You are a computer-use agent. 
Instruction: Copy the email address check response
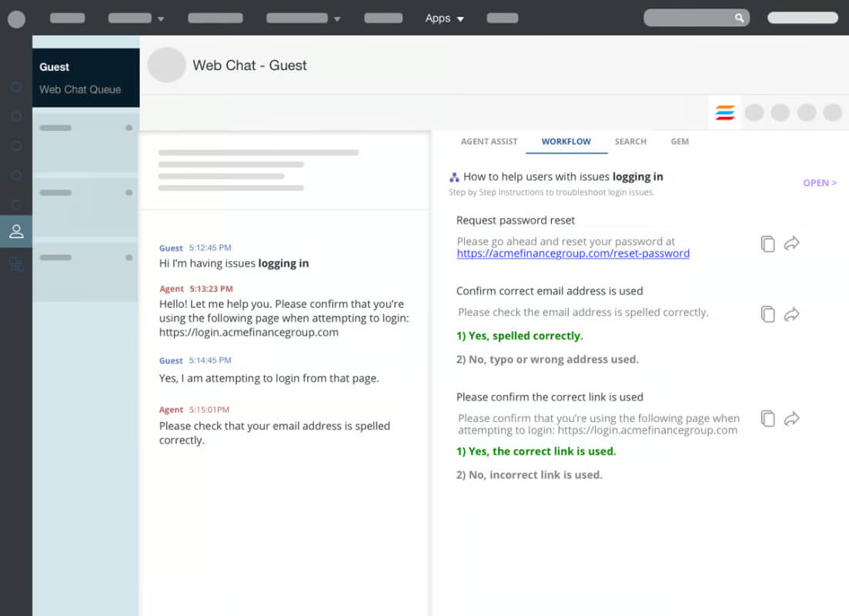(x=767, y=314)
